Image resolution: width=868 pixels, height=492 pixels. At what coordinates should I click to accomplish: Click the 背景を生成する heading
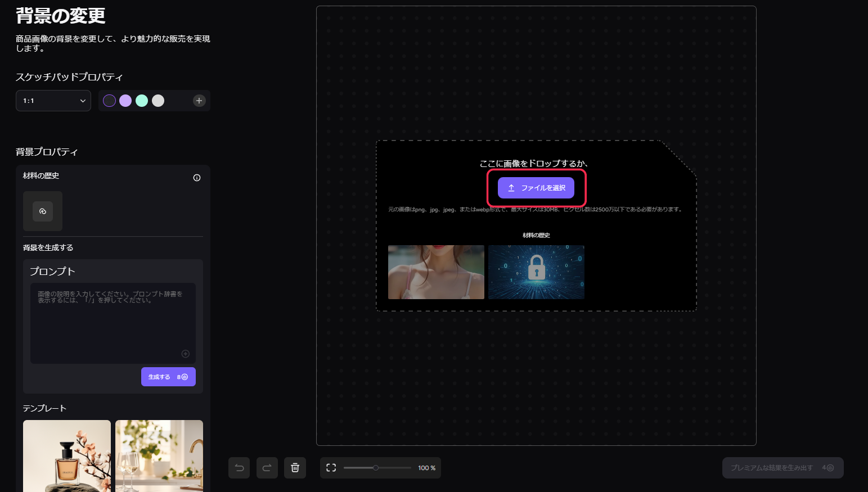(48, 247)
